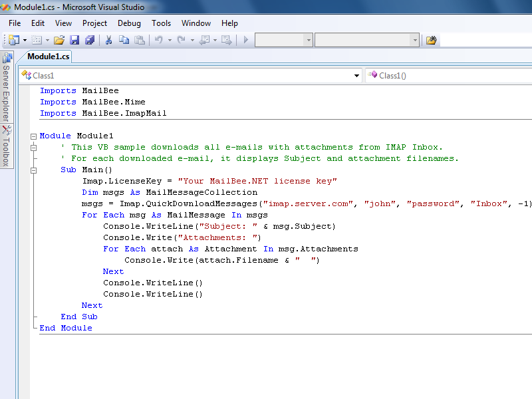
Task: Collapse the Module Module1 code block
Action: point(33,137)
